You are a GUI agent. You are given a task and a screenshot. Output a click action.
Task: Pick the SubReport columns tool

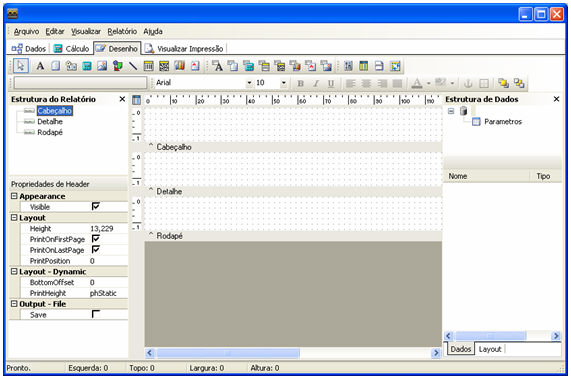point(364,66)
